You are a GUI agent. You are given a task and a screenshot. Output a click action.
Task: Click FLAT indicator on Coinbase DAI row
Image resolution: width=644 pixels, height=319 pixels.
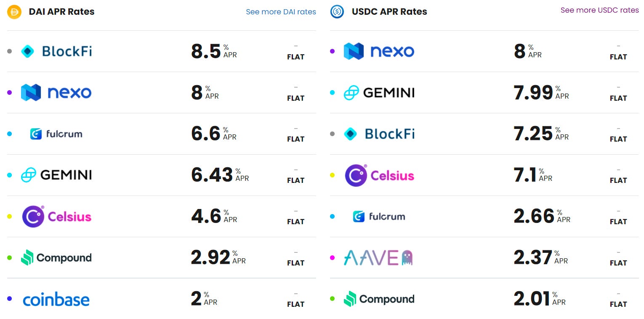[295, 304]
